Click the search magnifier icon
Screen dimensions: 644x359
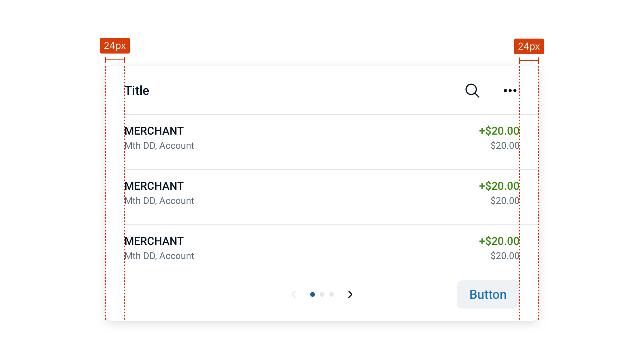click(472, 91)
